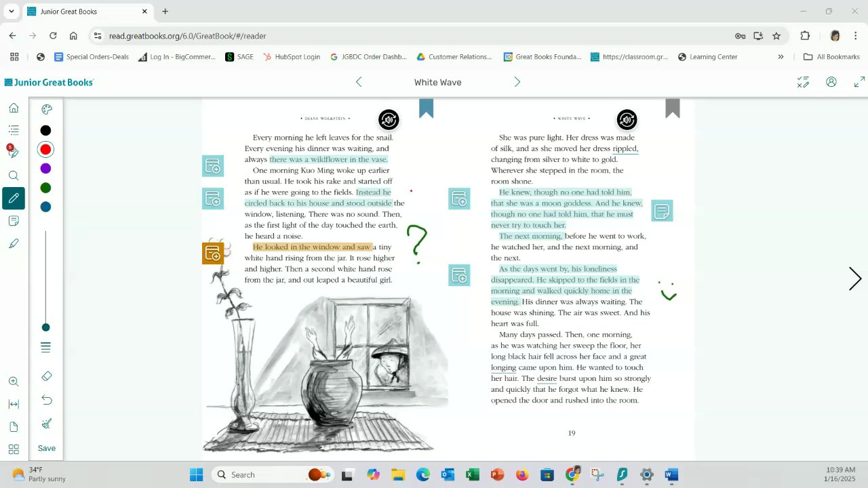Open the browser extensions puzzle icon
Screen dimensions: 868x488
(805, 36)
